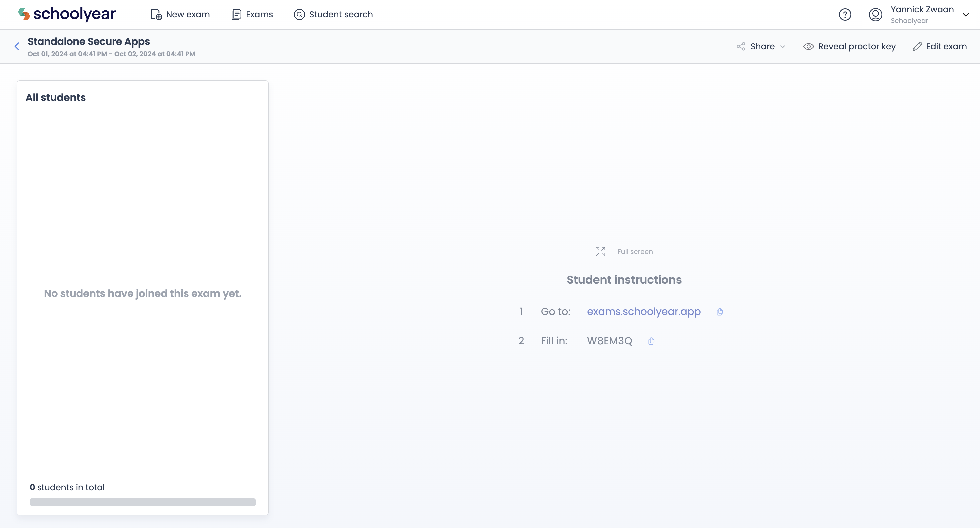The image size is (980, 528).
Task: Open the exams.schoolyear.app link
Action: [644, 312]
